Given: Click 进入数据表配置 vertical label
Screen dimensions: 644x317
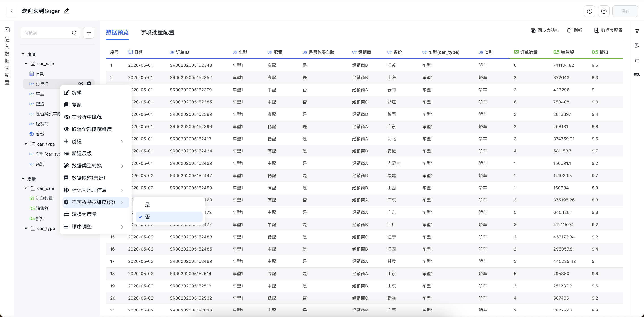Looking at the screenshot, I should click(x=7, y=61).
